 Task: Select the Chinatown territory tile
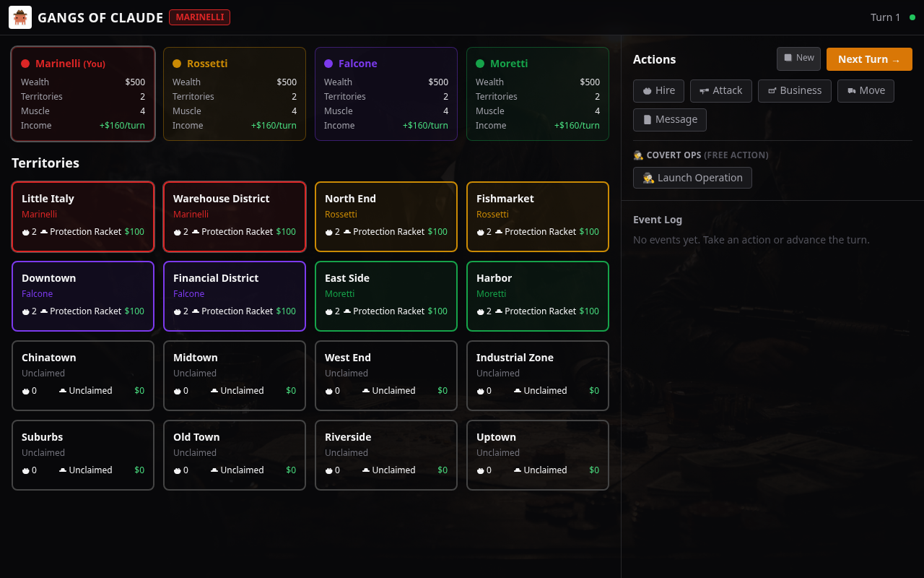click(83, 375)
